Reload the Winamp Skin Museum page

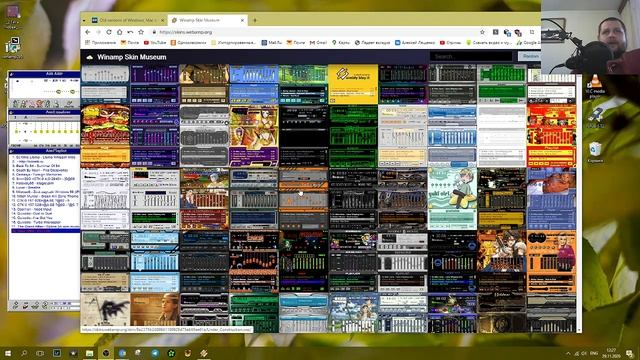pos(109,32)
